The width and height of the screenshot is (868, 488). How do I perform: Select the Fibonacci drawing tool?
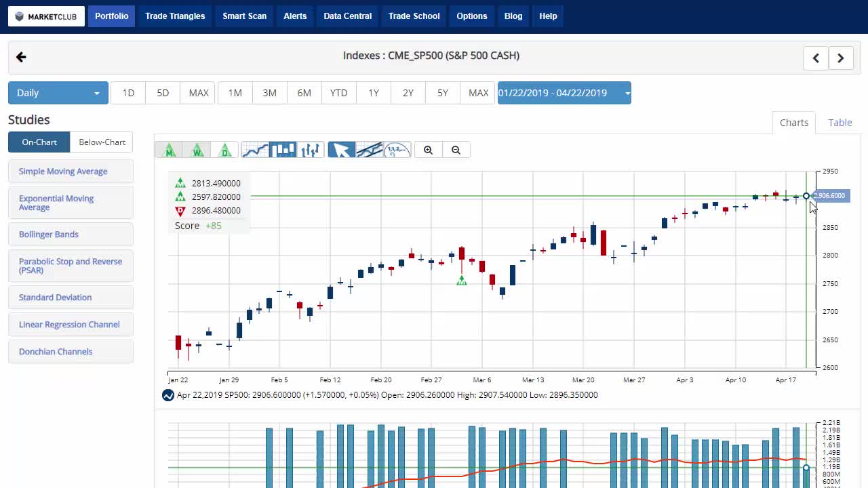pos(397,150)
